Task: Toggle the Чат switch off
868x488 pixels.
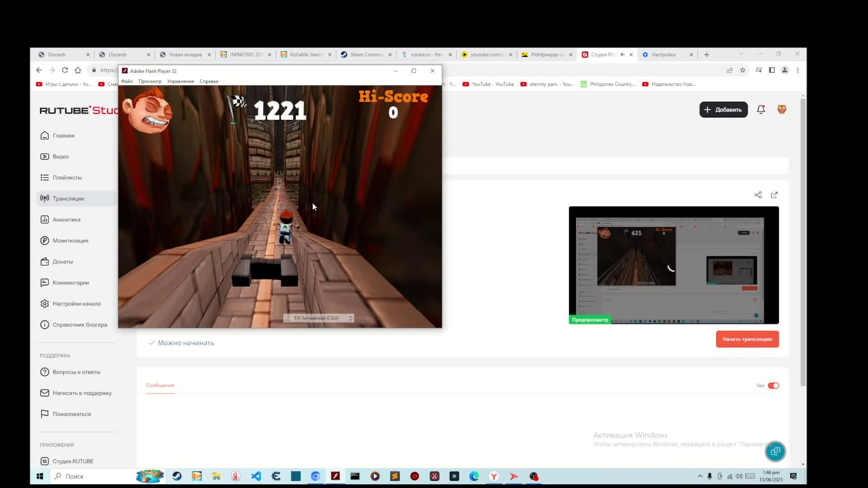Action: 773,385
